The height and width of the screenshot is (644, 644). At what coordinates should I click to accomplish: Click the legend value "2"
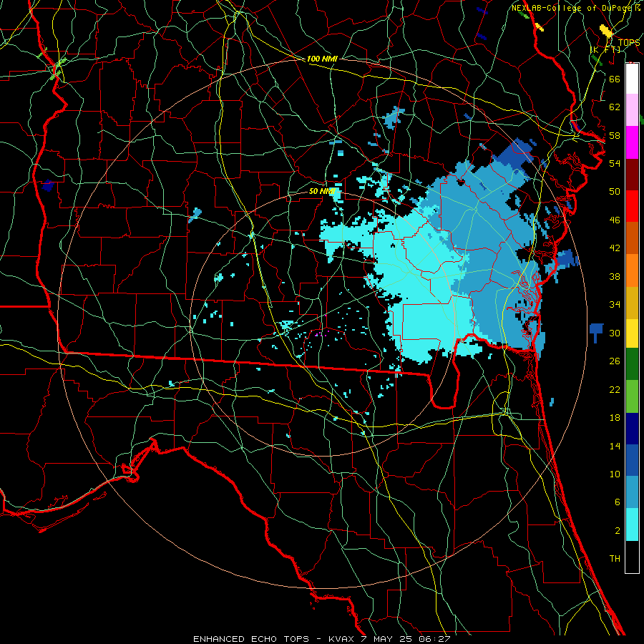pos(617,531)
